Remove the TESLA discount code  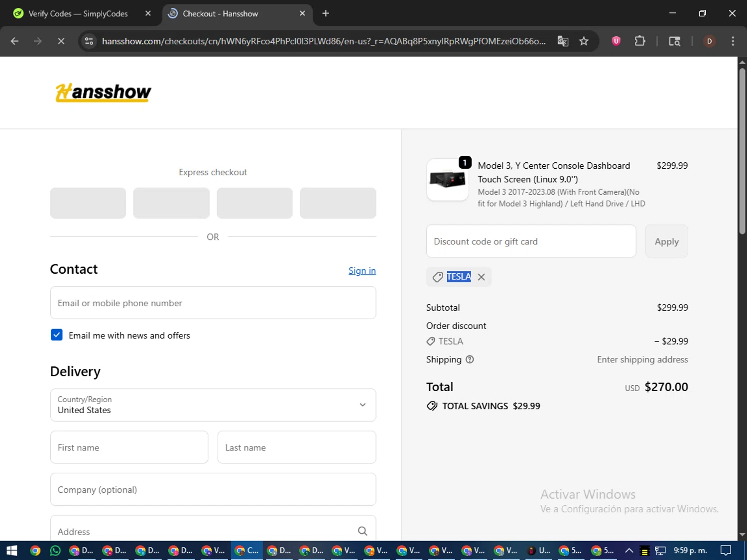click(x=481, y=277)
